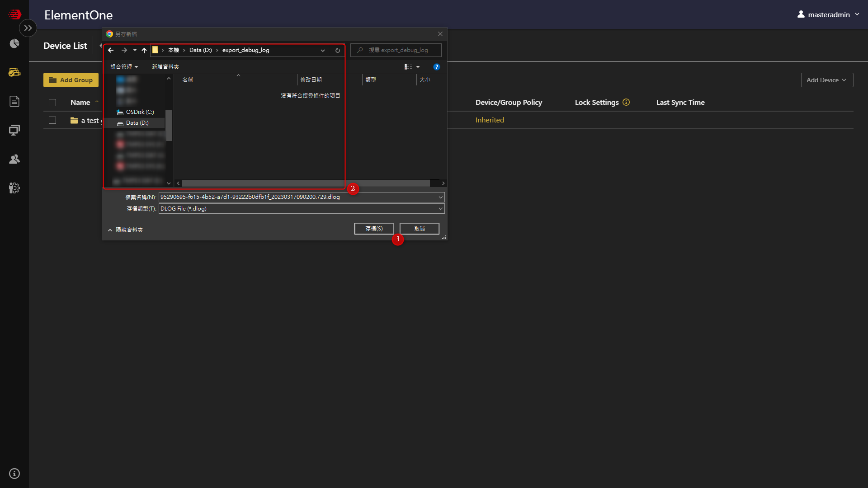Click Data (D:) in breadcrumb path
The image size is (868, 488).
coord(200,50)
